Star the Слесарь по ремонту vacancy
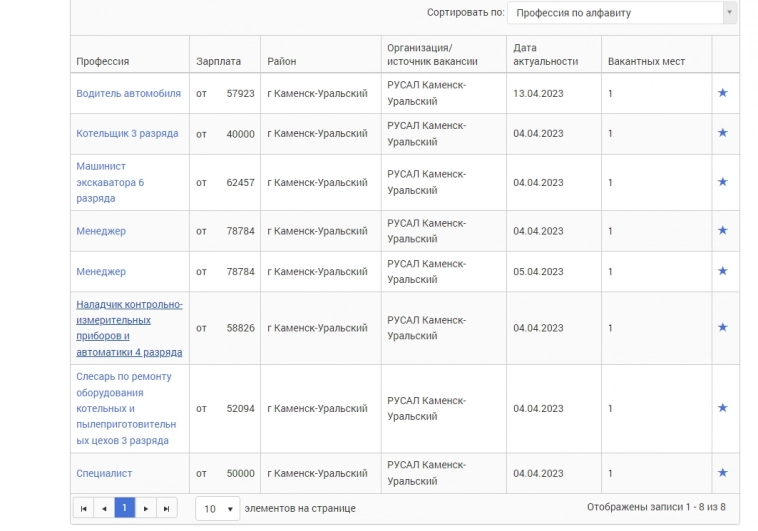Image resolution: width=758 pixels, height=531 pixels. point(722,408)
